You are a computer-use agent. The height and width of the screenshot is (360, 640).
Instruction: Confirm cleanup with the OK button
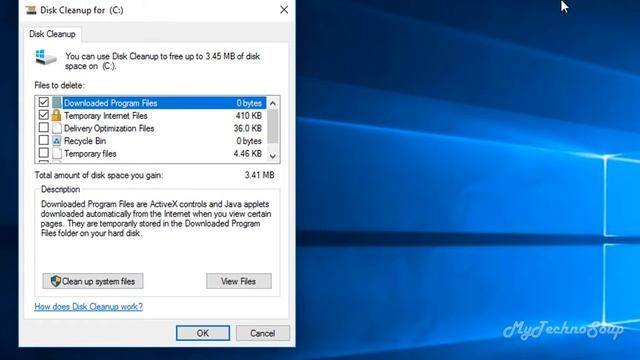(203, 333)
